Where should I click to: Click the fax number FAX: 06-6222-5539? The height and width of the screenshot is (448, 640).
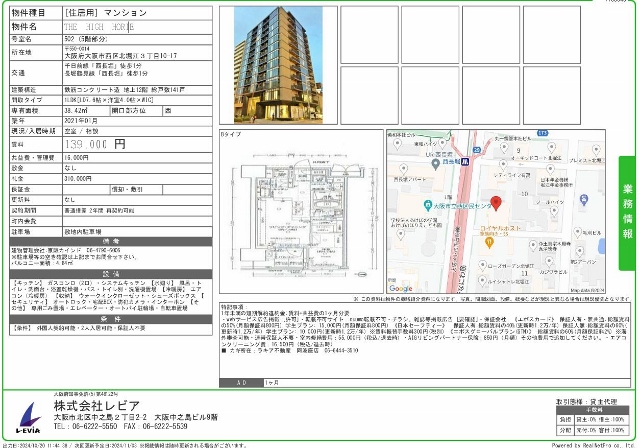(155, 426)
